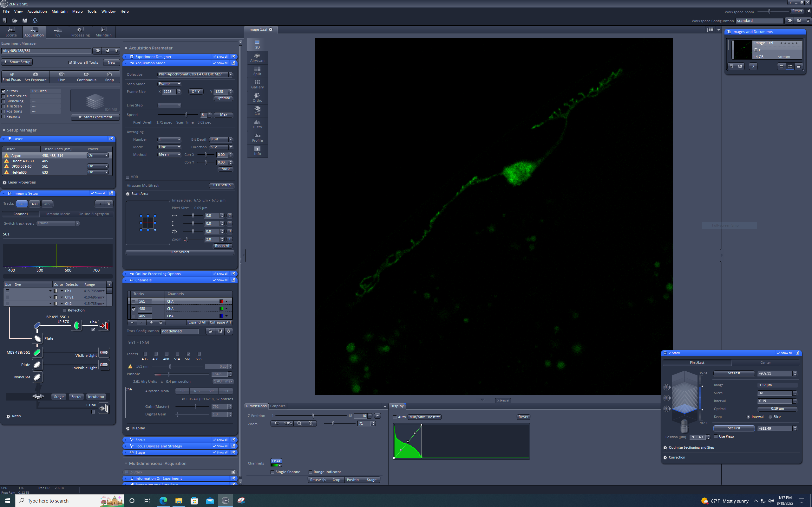Viewport: 812px width, 507px height.
Task: Switch to Ortho view
Action: [x=257, y=97]
